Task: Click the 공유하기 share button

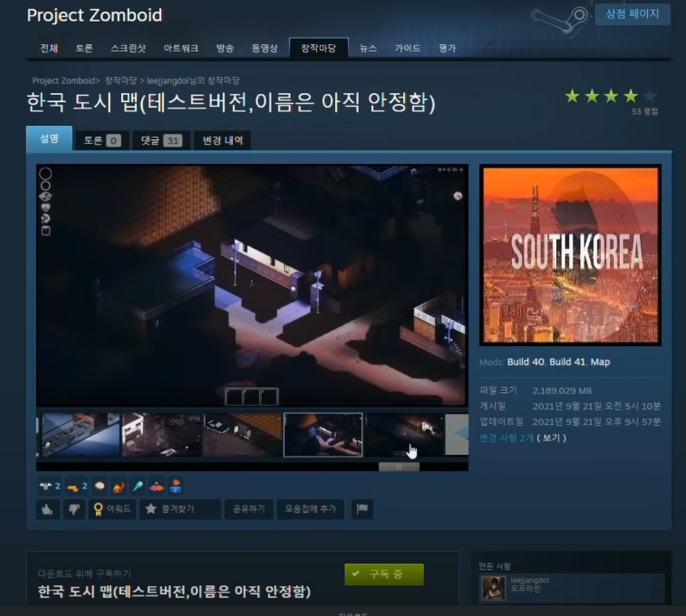Action: tap(249, 509)
